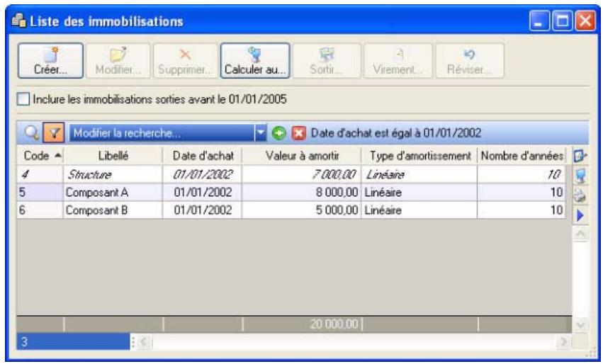The width and height of the screenshot is (603, 364).
Task: Sort by Nombre d'années column header
Action: tap(522, 156)
